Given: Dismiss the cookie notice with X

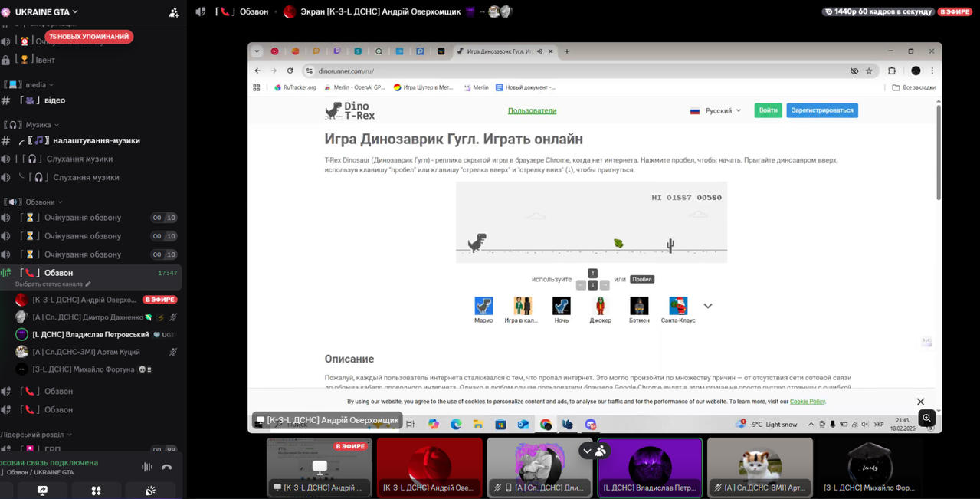Looking at the screenshot, I should point(920,402).
